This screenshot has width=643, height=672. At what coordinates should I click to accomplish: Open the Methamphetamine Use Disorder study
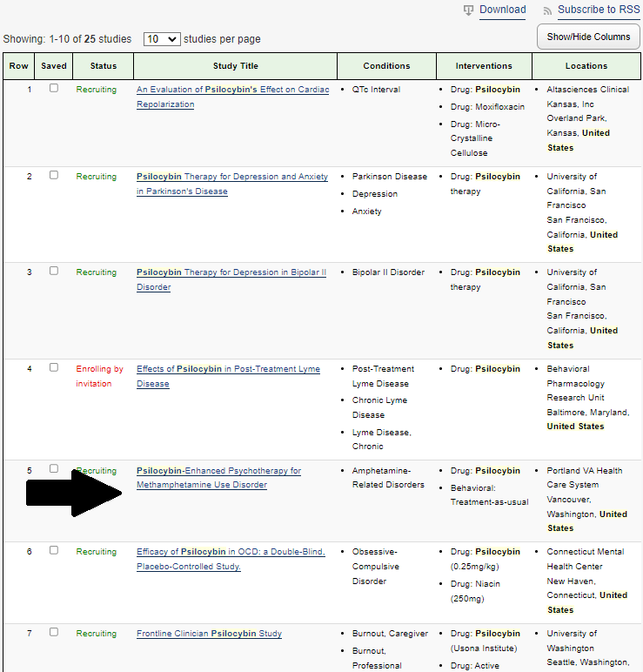coord(218,478)
